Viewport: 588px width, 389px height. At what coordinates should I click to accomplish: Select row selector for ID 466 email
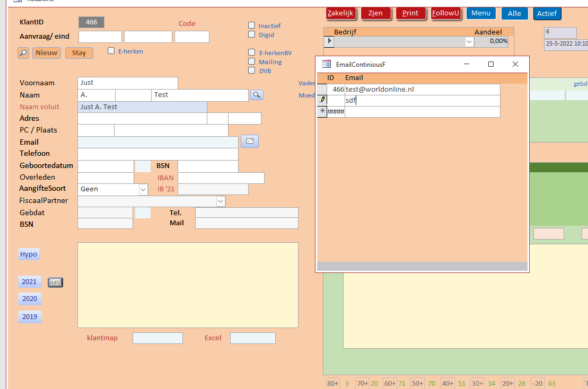[x=322, y=89]
